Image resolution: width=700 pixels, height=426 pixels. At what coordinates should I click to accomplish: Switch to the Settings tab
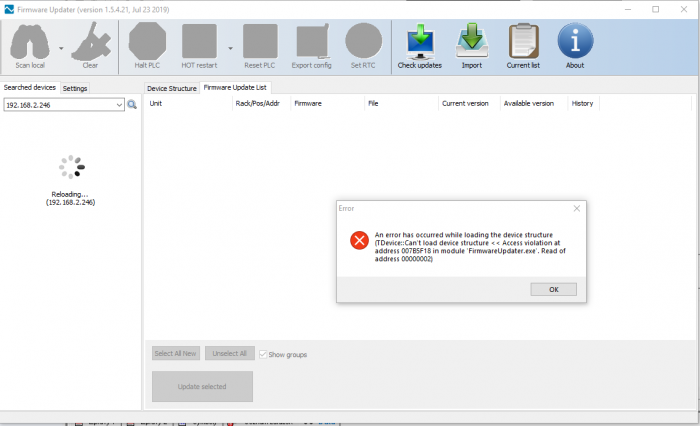tap(75, 88)
